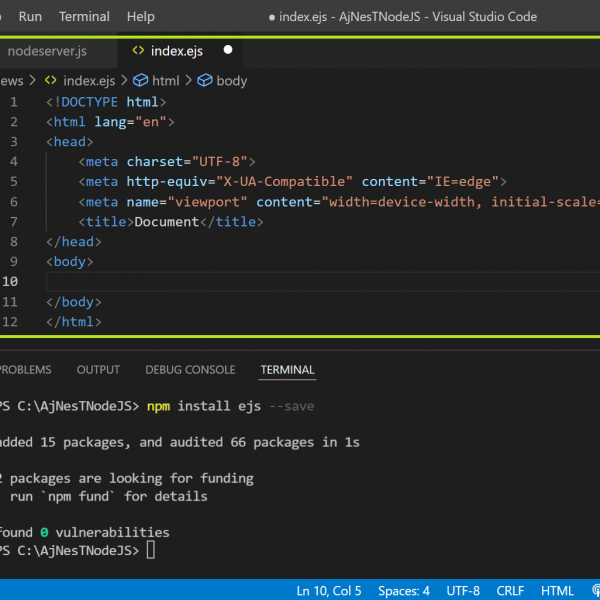Open the DEBUG CONSOLE panel tab
Viewport: 600px width, 600px height.
(x=190, y=370)
